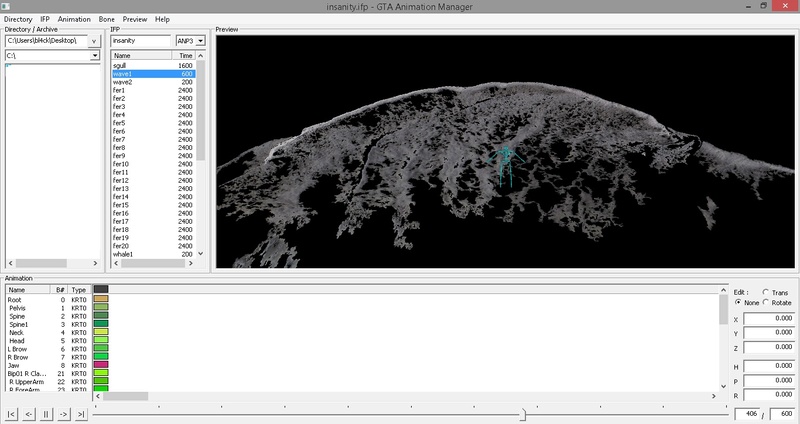Expand the directory path dropdown
This screenshot has height=424, width=800.
click(94, 41)
